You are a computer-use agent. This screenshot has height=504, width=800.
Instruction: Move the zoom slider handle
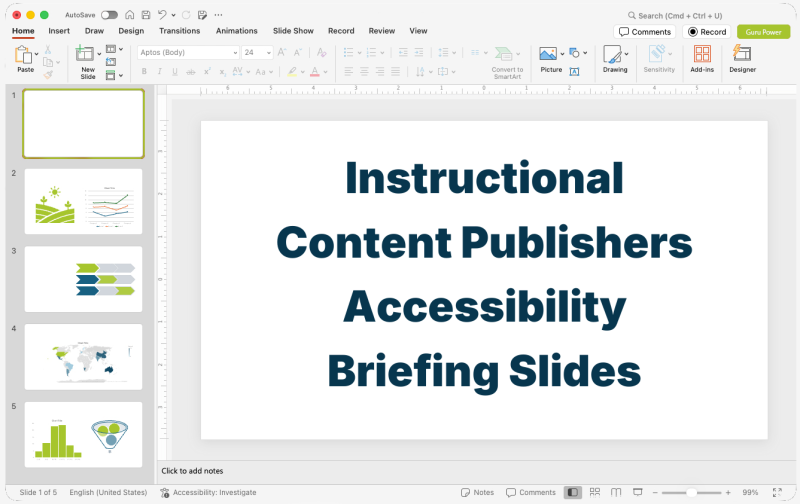pos(691,492)
